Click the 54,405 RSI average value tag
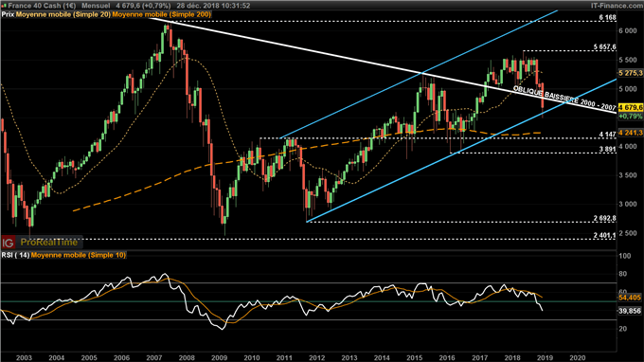This screenshot has height=362, width=644. [x=630, y=298]
